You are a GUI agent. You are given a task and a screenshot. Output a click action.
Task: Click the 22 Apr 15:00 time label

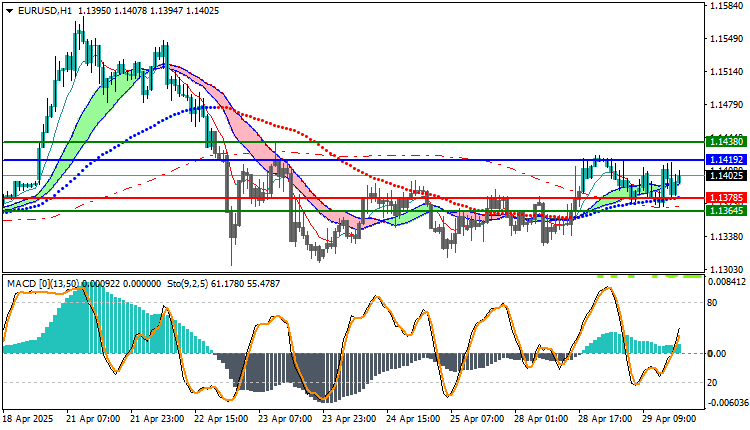221,419
